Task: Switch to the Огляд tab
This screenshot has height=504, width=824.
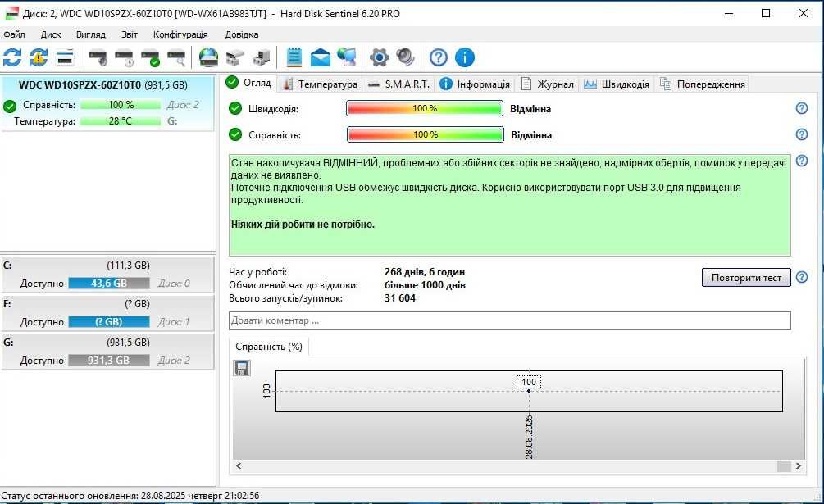Action: [248, 83]
